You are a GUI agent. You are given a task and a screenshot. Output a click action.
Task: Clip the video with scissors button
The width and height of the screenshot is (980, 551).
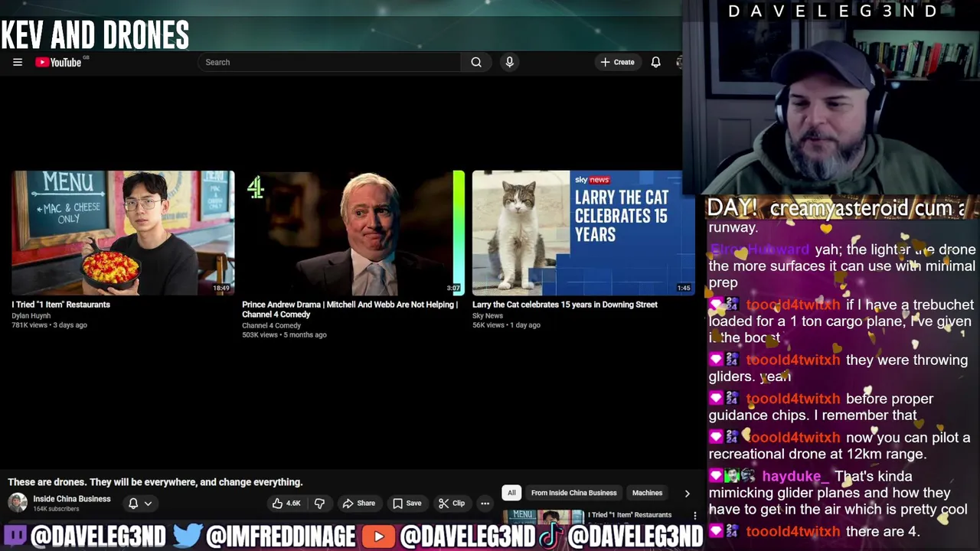(x=451, y=504)
